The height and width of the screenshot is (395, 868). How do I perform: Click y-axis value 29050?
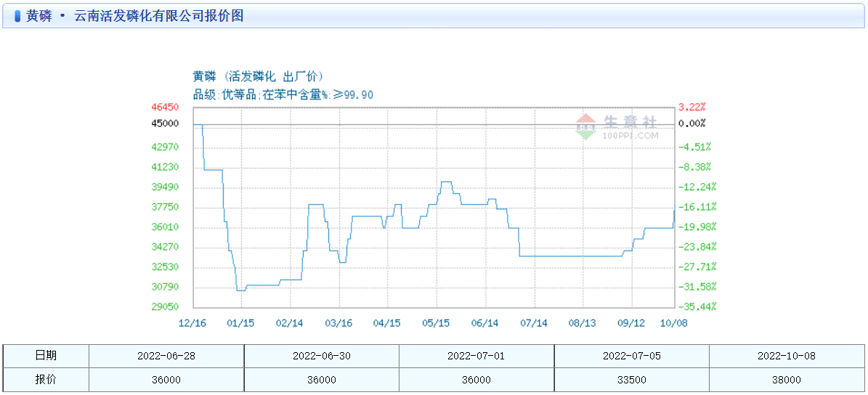tap(166, 306)
